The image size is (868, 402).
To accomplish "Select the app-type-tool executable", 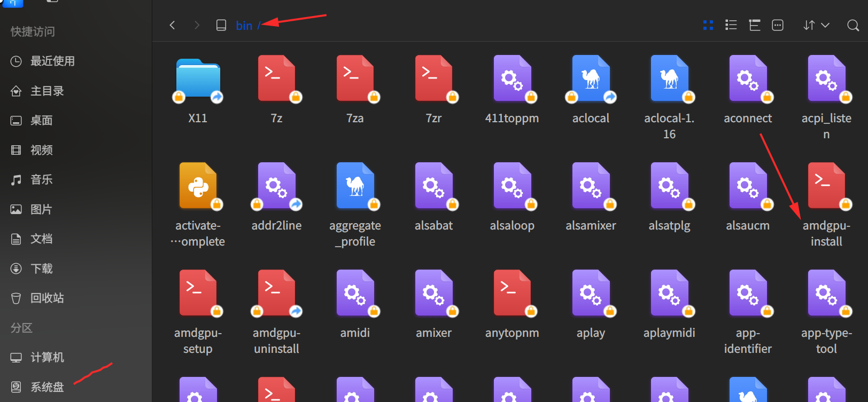I will click(x=826, y=294).
